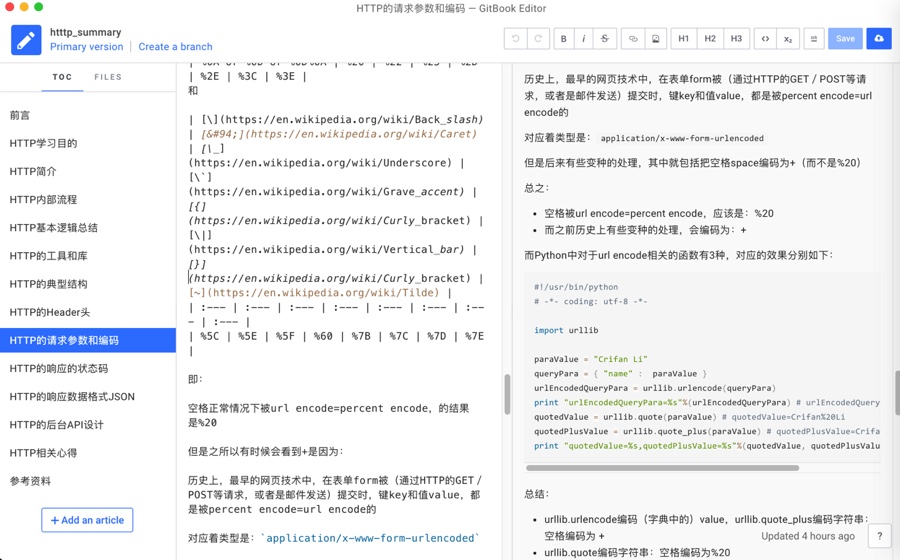Image resolution: width=900 pixels, height=560 pixels.
Task: Open the HTTP基本逻辑总结 article
Action: click(x=88, y=228)
